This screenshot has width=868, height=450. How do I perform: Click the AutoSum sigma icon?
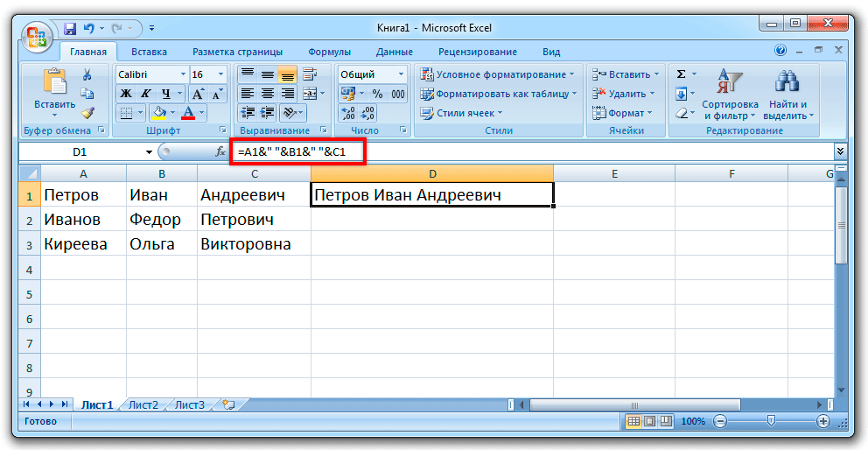coord(682,74)
